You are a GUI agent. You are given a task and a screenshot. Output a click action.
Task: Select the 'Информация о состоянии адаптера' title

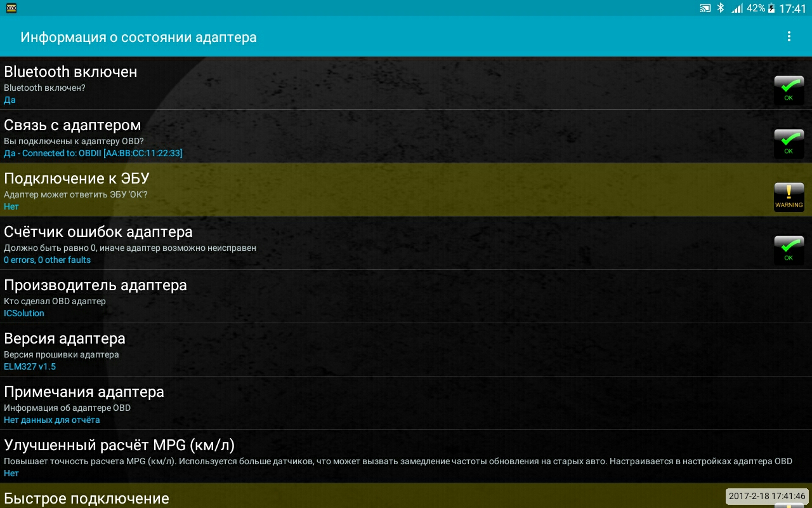(x=138, y=37)
